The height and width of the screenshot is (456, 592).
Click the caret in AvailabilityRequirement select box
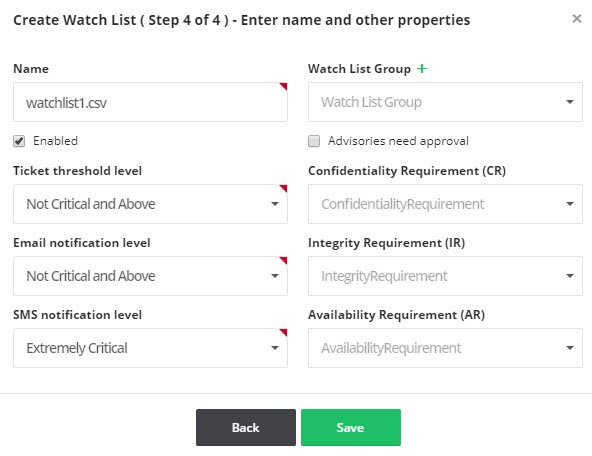570,348
